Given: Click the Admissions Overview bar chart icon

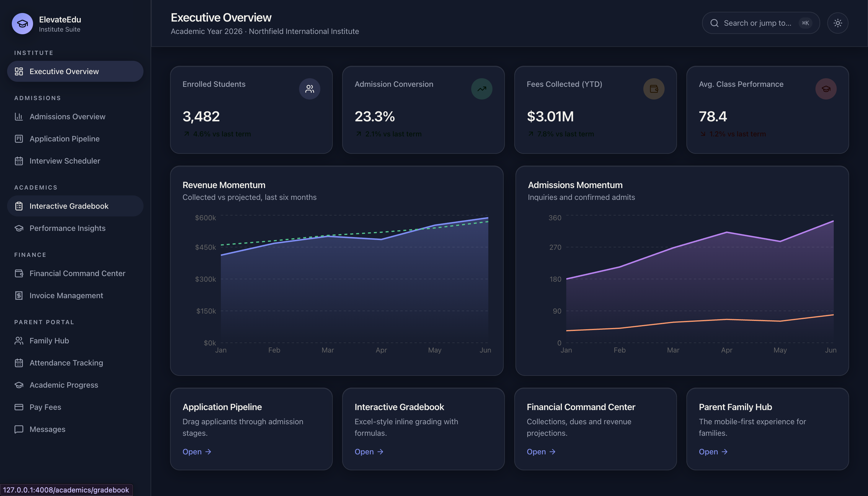Looking at the screenshot, I should (x=19, y=117).
